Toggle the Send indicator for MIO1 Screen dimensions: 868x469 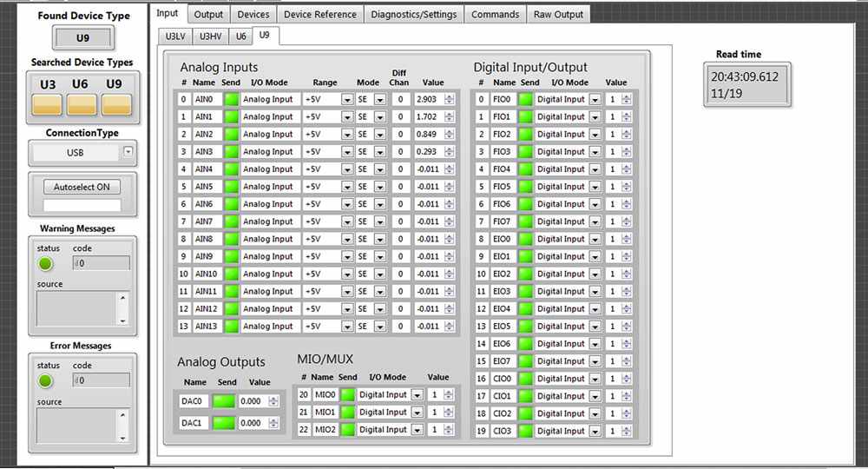click(347, 413)
